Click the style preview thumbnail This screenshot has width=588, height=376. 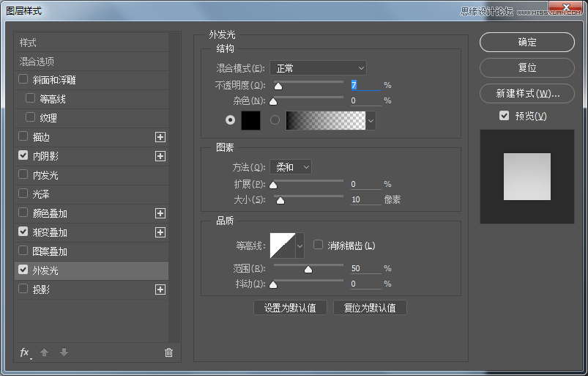coord(527,177)
